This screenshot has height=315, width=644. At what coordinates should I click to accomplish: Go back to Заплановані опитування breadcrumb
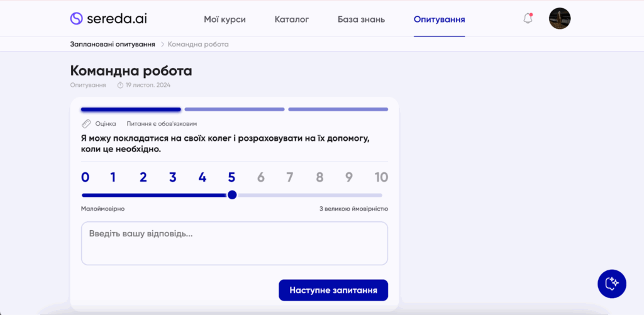point(113,45)
